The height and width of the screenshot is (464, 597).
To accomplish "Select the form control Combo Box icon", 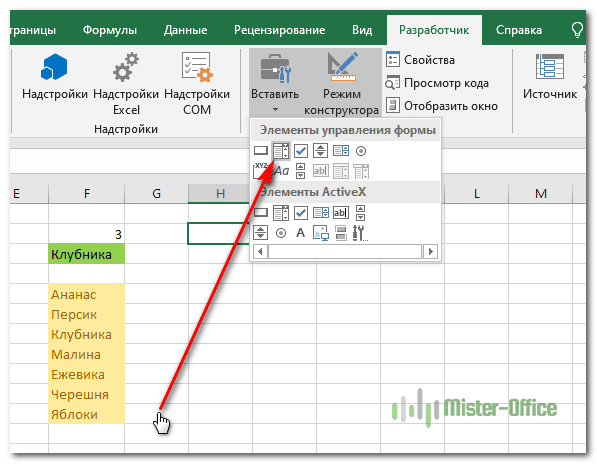I will point(281,151).
